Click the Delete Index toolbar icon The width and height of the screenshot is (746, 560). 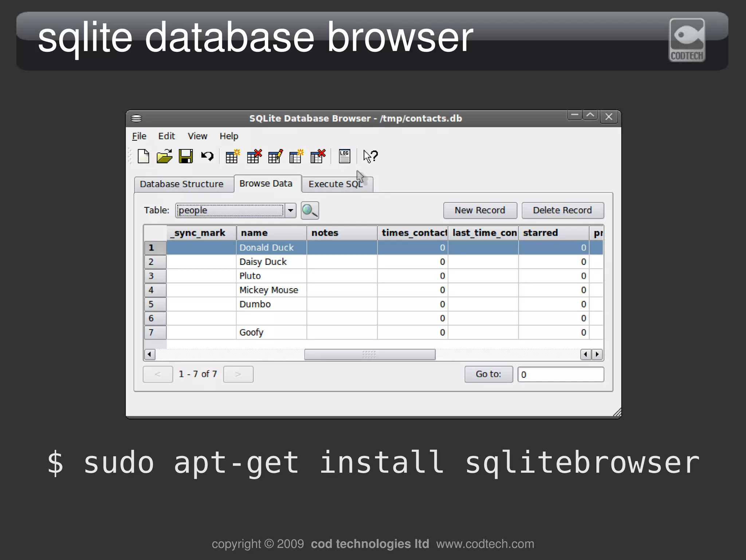(x=318, y=156)
